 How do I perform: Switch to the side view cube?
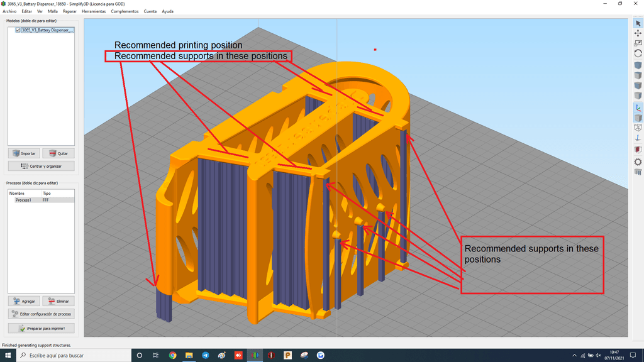click(638, 96)
